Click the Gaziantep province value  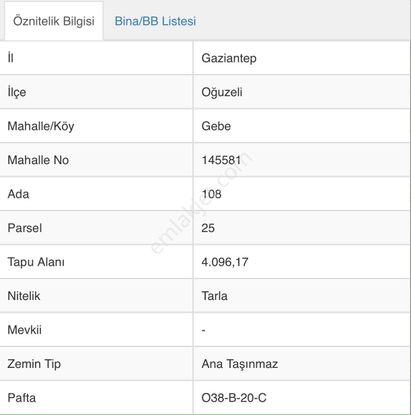(x=229, y=58)
